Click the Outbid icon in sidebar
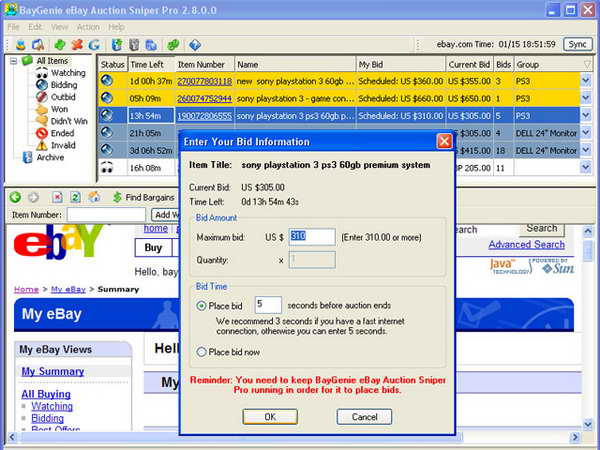 point(41,97)
